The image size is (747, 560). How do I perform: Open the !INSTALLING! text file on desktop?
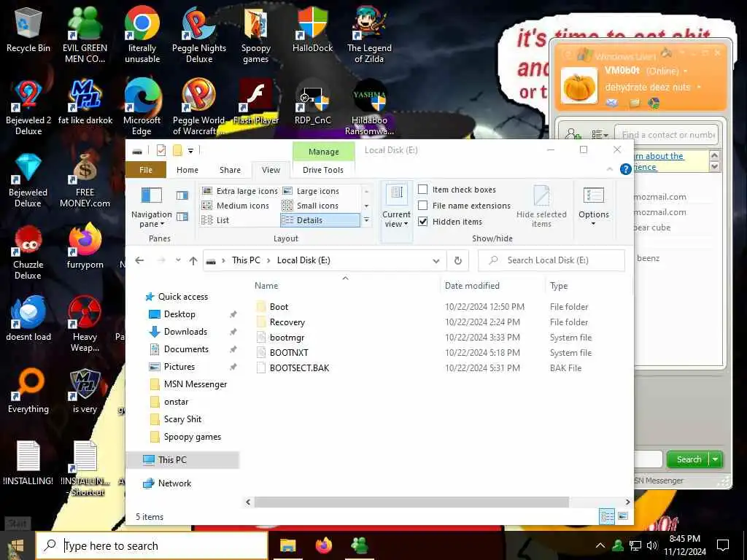28,463
